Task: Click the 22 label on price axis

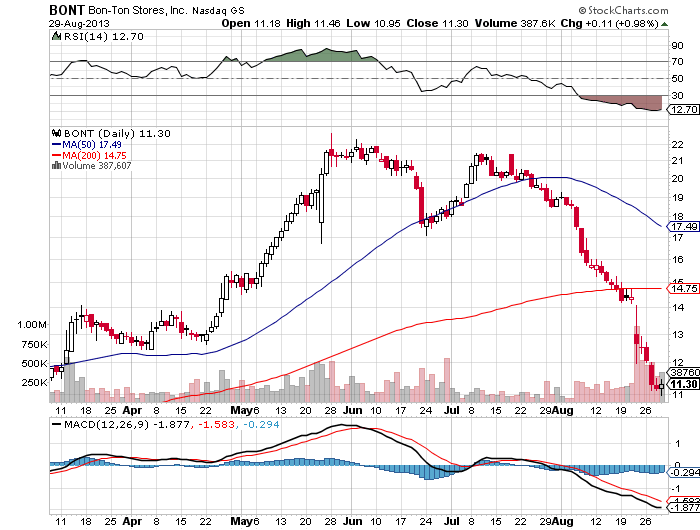Action: point(677,144)
